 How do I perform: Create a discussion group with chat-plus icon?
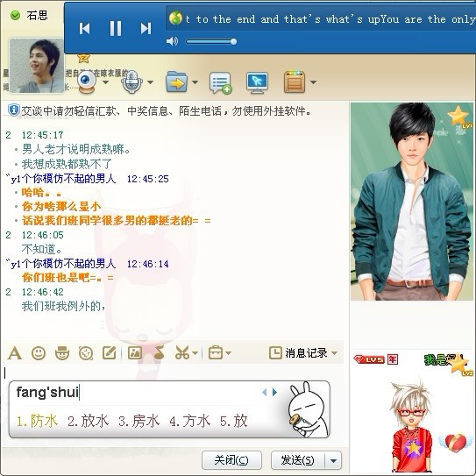click(x=221, y=82)
